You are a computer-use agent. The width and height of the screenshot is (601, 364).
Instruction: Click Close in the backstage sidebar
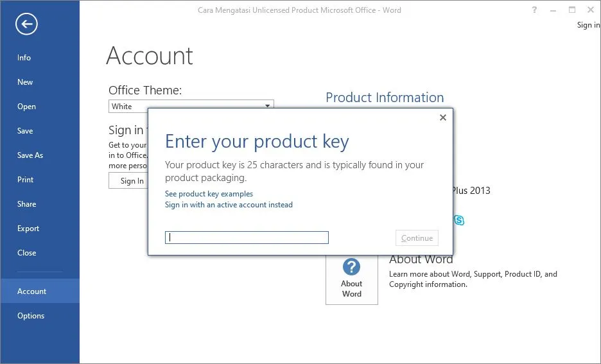(x=26, y=253)
